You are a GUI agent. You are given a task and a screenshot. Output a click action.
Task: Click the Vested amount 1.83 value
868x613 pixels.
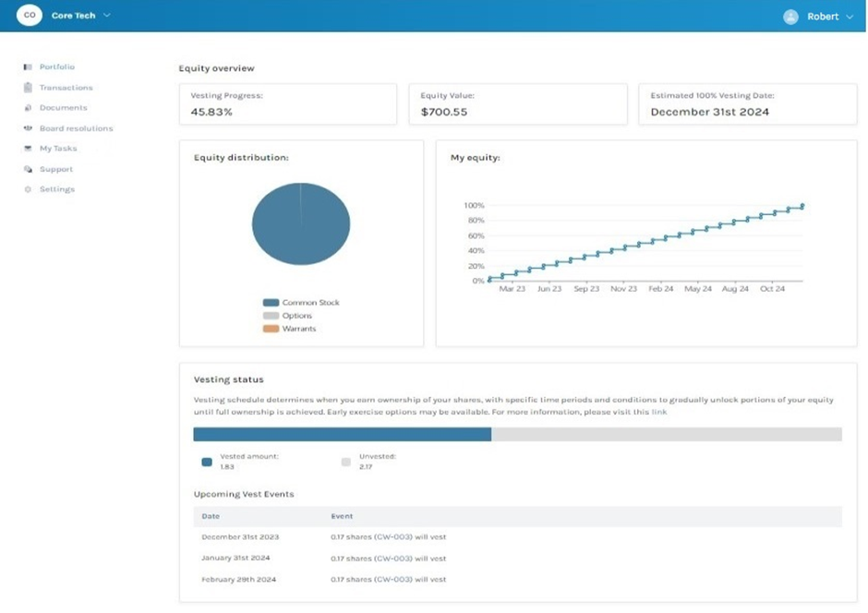coord(227,467)
